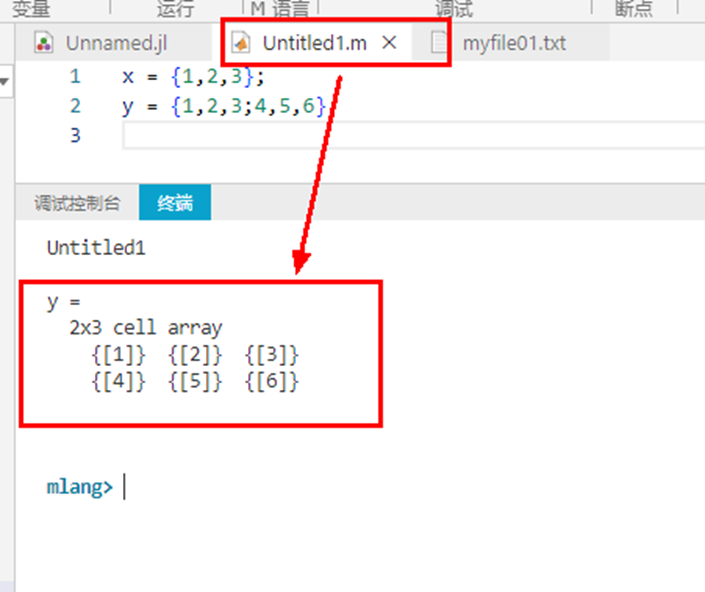
Task: Click the 调试 ribbon group label
Action: click(x=454, y=9)
